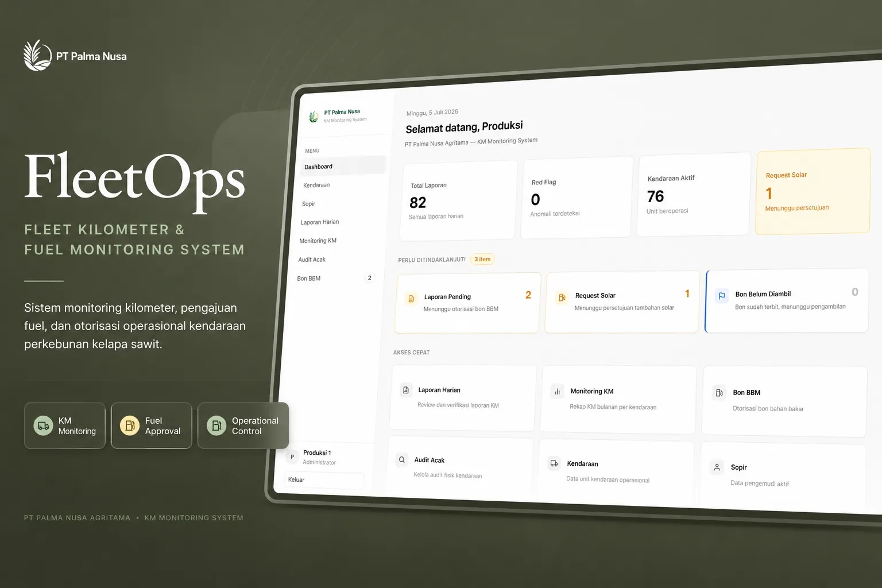The width and height of the screenshot is (882, 588).
Task: Click the Request Solar fuel icon
Action: point(562,297)
